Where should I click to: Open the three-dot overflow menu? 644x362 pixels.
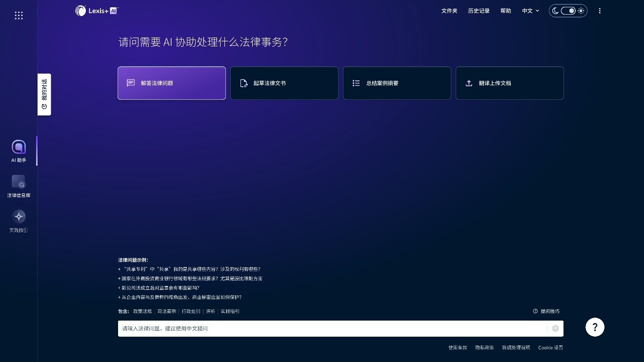tap(600, 11)
